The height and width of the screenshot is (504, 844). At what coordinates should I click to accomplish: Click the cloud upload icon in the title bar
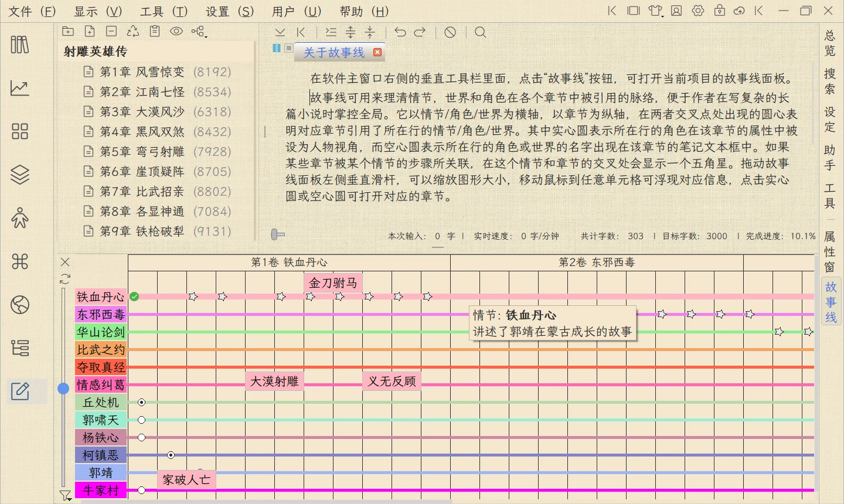740,11
